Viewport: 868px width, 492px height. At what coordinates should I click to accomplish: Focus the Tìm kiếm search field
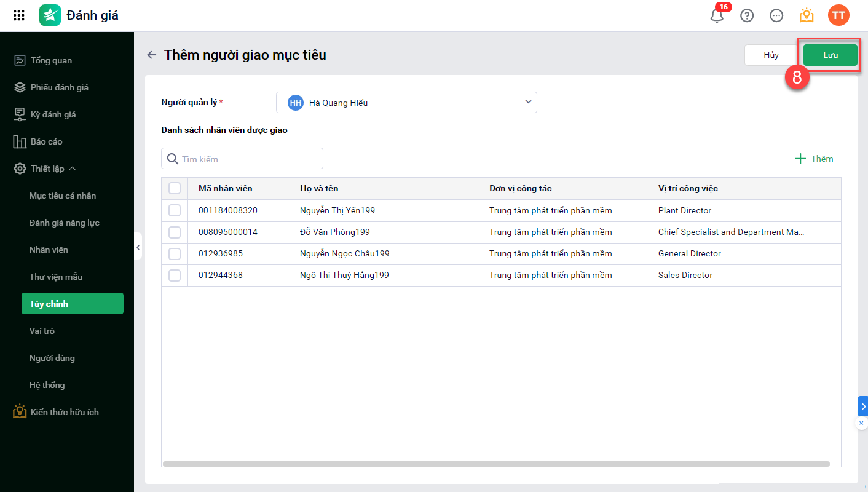242,159
